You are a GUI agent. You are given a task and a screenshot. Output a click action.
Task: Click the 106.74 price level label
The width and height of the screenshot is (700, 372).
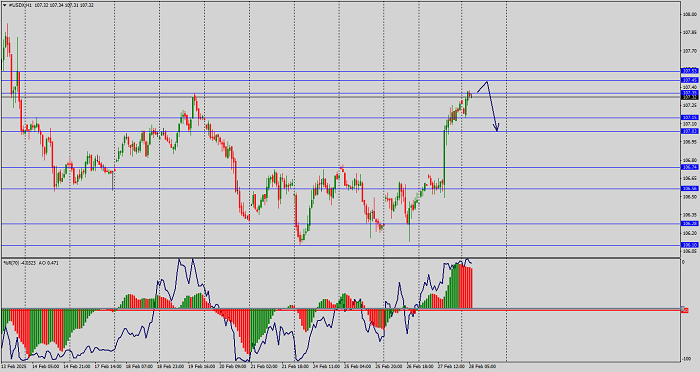(690, 167)
